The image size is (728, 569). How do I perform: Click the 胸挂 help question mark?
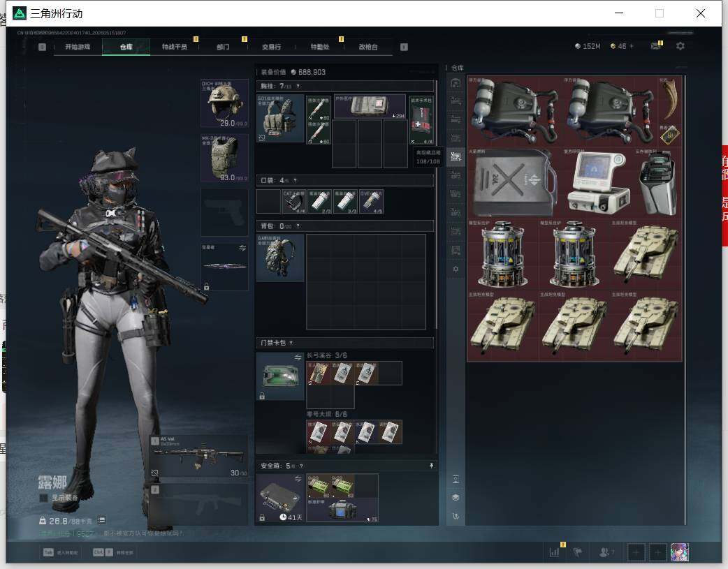tap(298, 86)
